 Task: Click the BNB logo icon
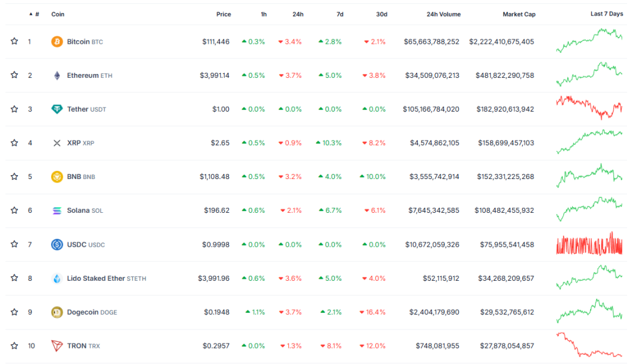pos(57,176)
